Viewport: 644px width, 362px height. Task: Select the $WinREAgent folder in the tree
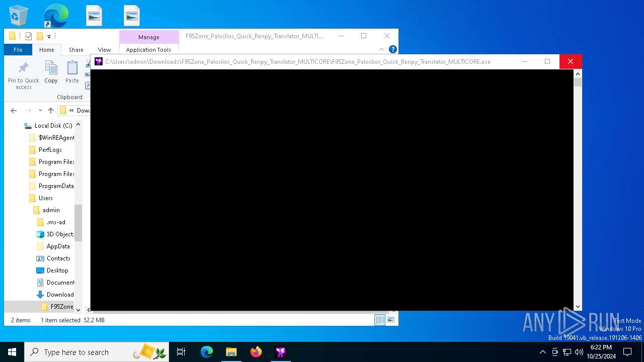[x=56, y=138]
